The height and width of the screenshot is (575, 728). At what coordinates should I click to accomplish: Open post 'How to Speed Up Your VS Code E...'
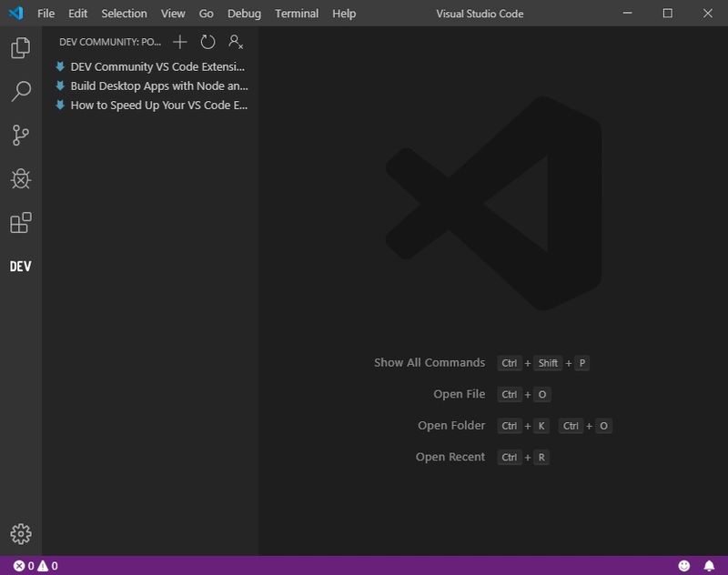[x=151, y=106]
